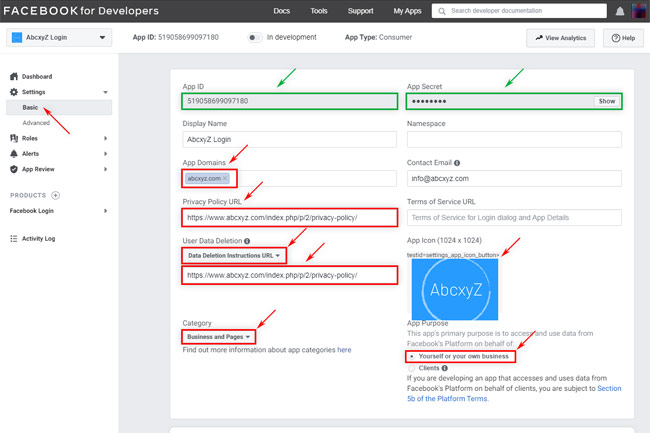Image resolution: width=650 pixels, height=433 pixels.
Task: Click the Alerts bell icon in sidebar
Action: coord(14,154)
